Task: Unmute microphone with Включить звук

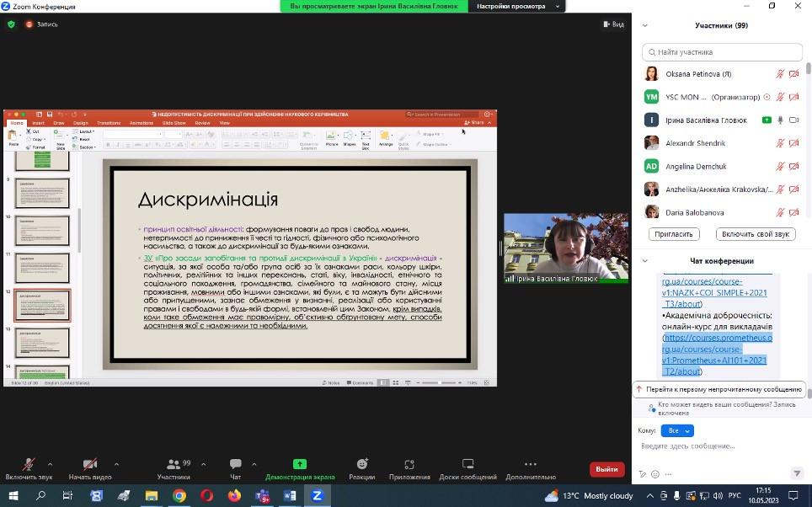Action: tap(29, 465)
